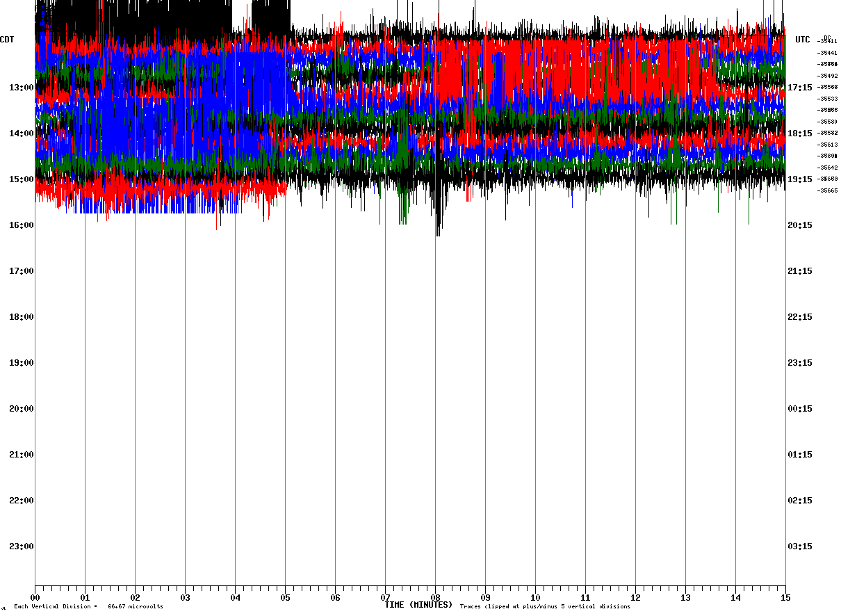Click the 16:00 CDT time label
Viewport: 841px width, 616px height.
point(21,225)
